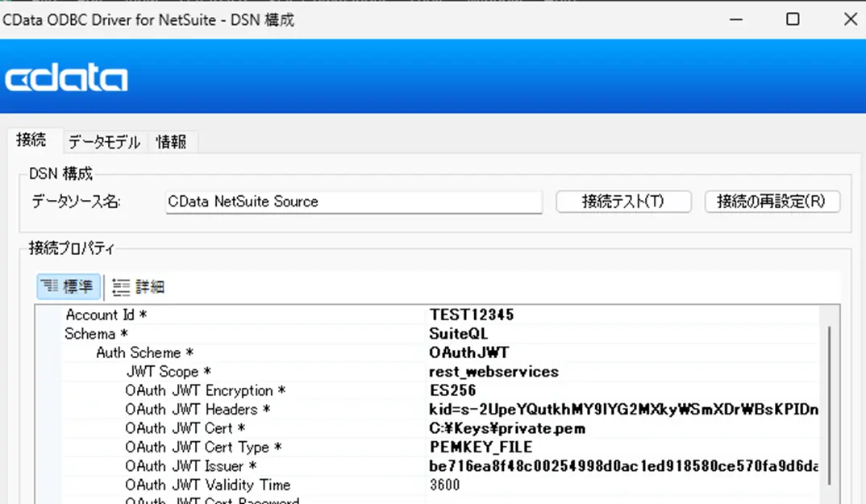The image size is (866, 504).
Task: Edit the データソース名 input field
Action: click(x=353, y=202)
